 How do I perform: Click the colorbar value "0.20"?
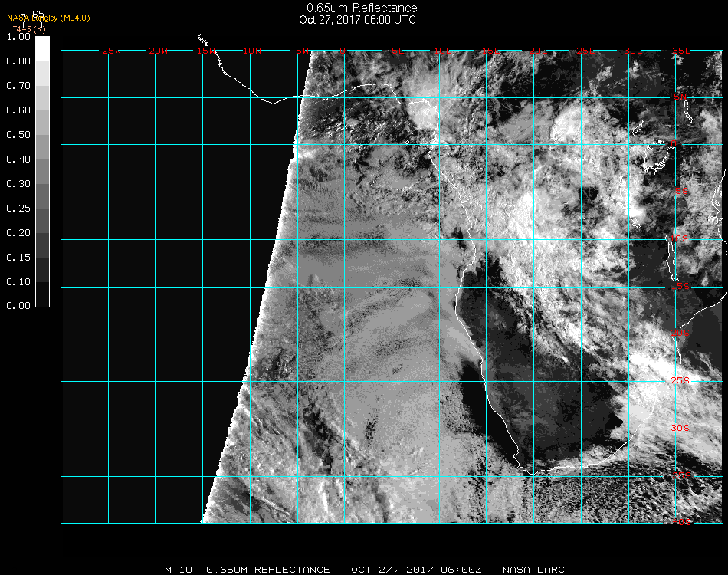(18, 233)
